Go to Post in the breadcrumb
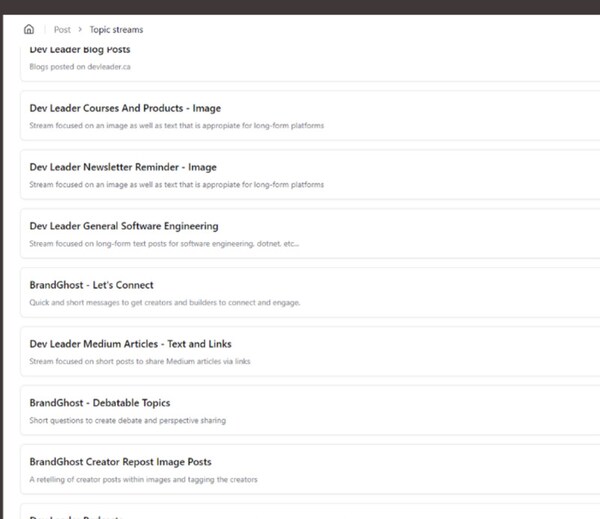This screenshot has height=519, width=600. (x=62, y=30)
